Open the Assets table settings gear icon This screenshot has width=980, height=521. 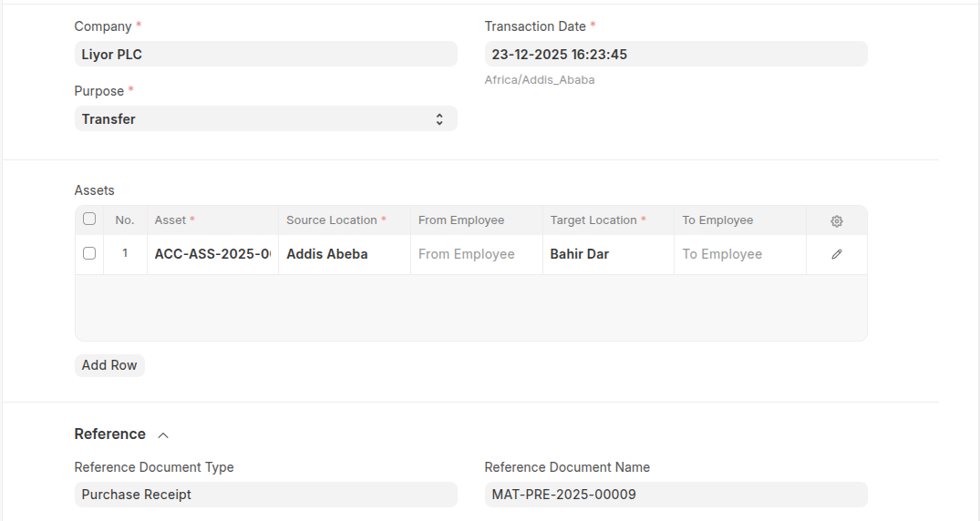836,221
